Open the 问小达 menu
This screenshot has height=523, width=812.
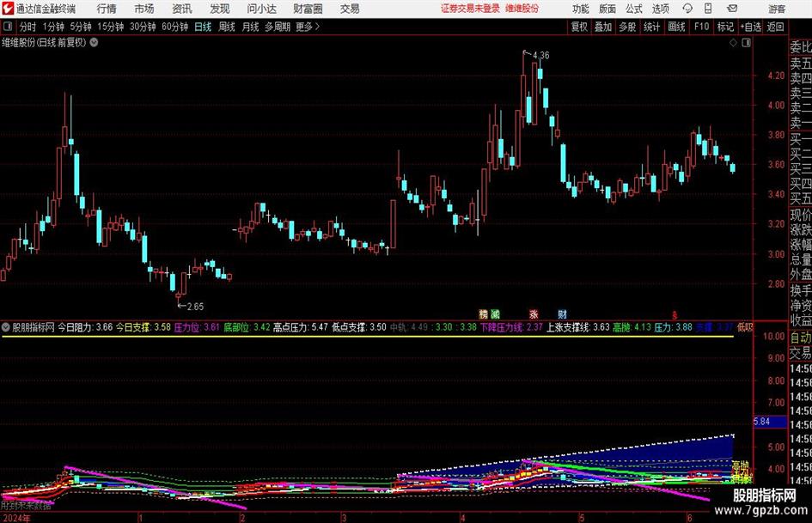(x=261, y=9)
